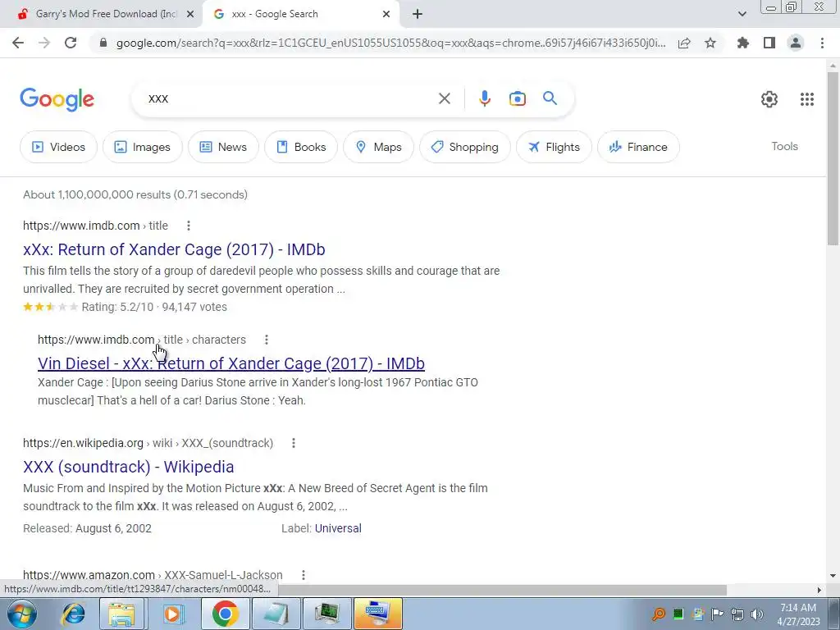Viewport: 840px width, 630px height.
Task: Open the Tools search options
Action: (x=784, y=146)
